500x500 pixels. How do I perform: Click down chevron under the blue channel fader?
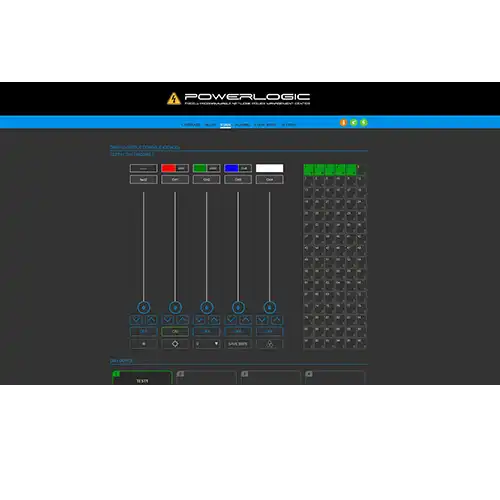point(231,320)
